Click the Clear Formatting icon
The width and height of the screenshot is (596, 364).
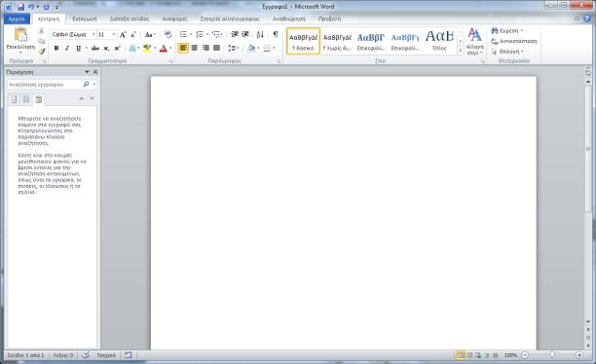point(168,35)
